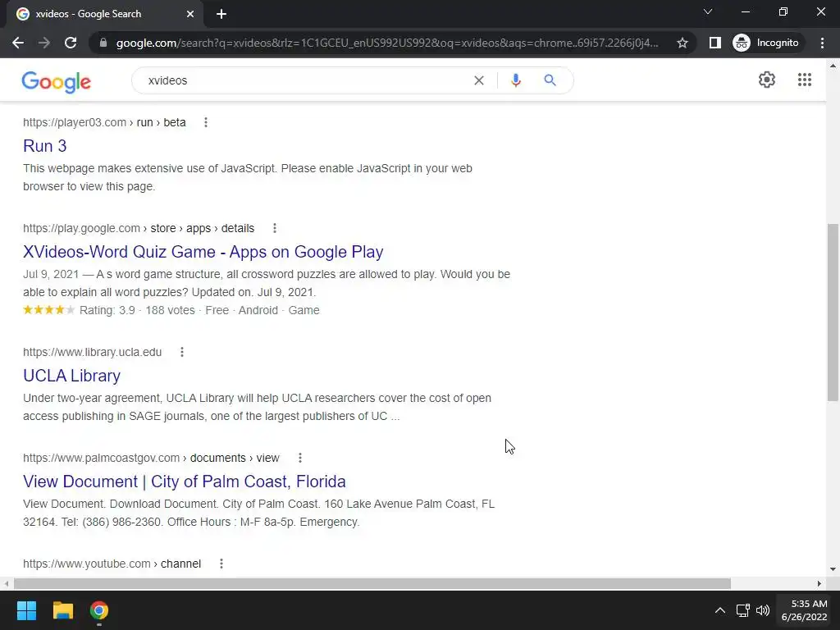Image resolution: width=840 pixels, height=630 pixels.
Task: Click the scroll-down arrow on vertical scrollbar
Action: pyautogui.click(x=833, y=569)
